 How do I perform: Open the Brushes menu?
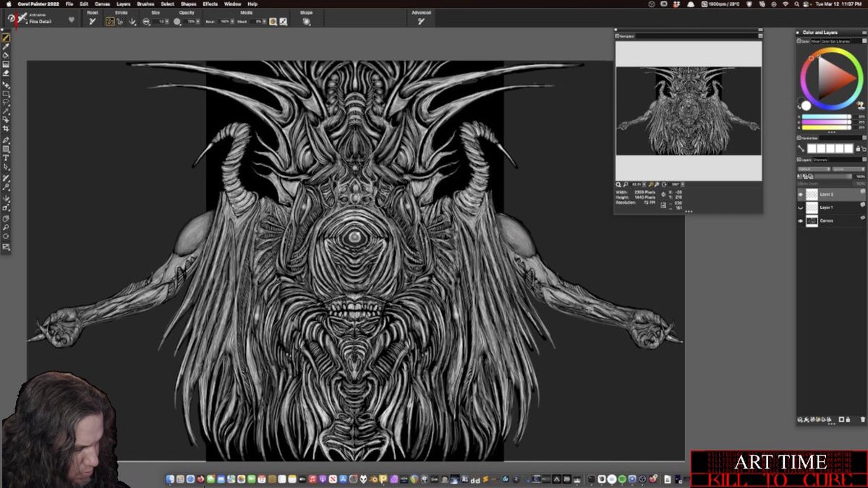144,4
